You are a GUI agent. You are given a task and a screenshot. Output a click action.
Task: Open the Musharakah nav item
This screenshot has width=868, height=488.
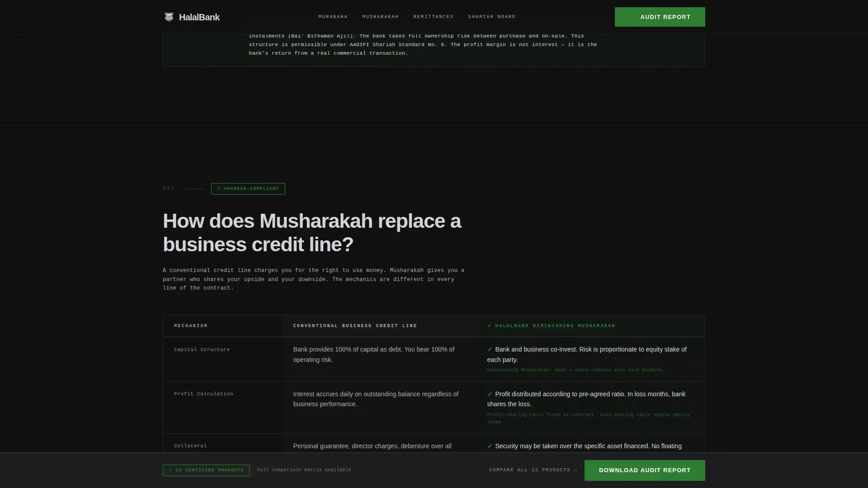(380, 17)
